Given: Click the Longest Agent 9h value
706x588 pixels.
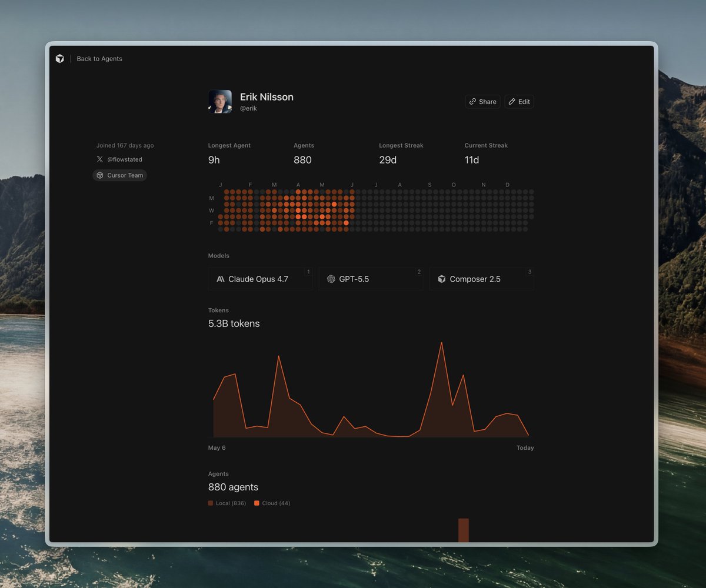Looking at the screenshot, I should point(214,160).
